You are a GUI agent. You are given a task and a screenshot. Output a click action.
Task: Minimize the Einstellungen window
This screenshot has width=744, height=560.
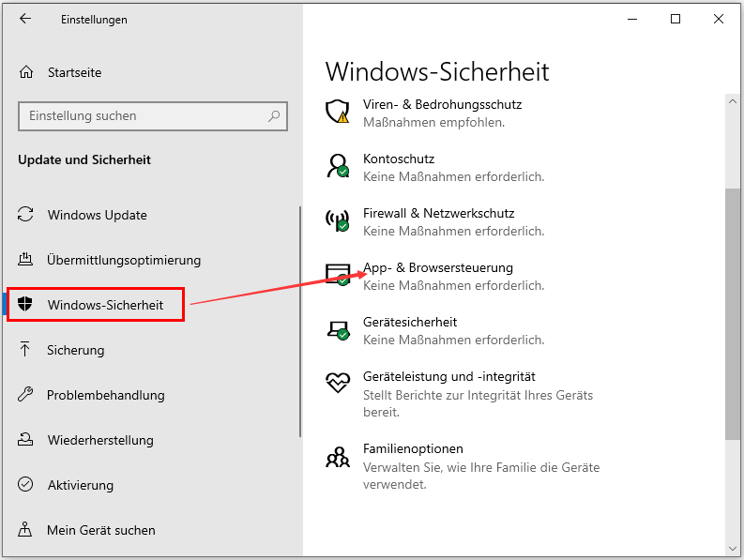(x=632, y=19)
